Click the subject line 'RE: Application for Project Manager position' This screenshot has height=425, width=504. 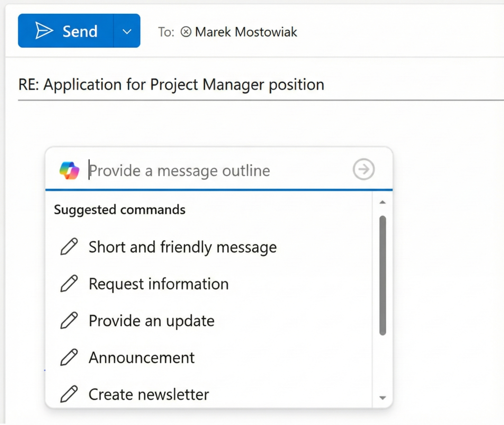(x=171, y=85)
